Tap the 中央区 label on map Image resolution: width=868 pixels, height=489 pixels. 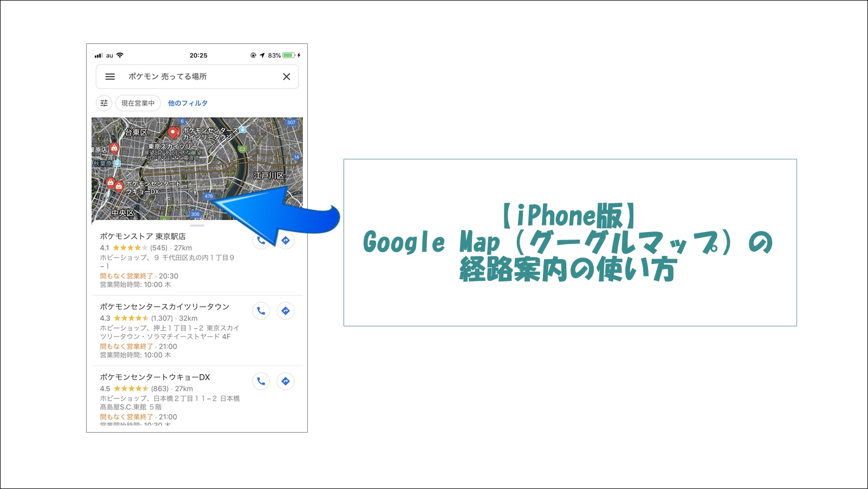coord(123,213)
